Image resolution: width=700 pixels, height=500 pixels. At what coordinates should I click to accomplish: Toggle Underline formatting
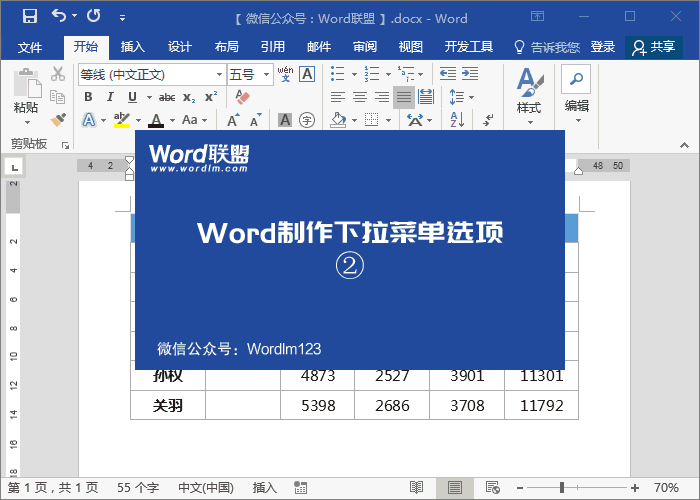pyautogui.click(x=132, y=97)
